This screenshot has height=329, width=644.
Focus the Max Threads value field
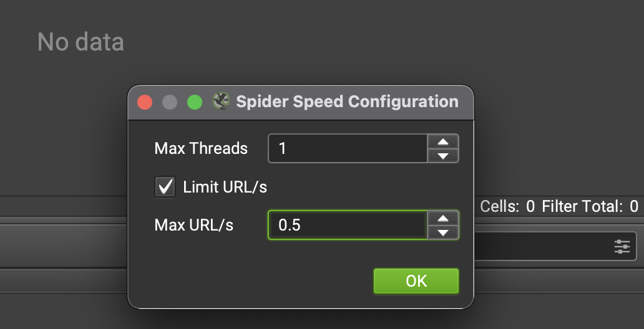click(x=348, y=148)
